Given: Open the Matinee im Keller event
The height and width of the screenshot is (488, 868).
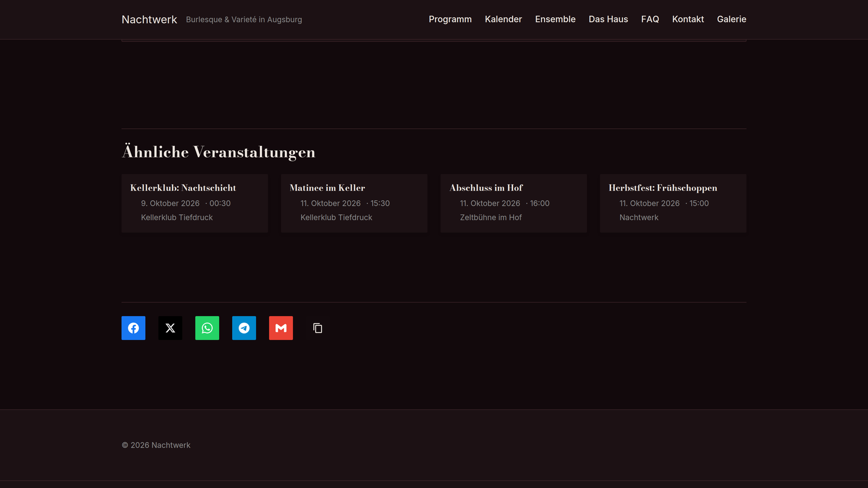Looking at the screenshot, I should [354, 203].
